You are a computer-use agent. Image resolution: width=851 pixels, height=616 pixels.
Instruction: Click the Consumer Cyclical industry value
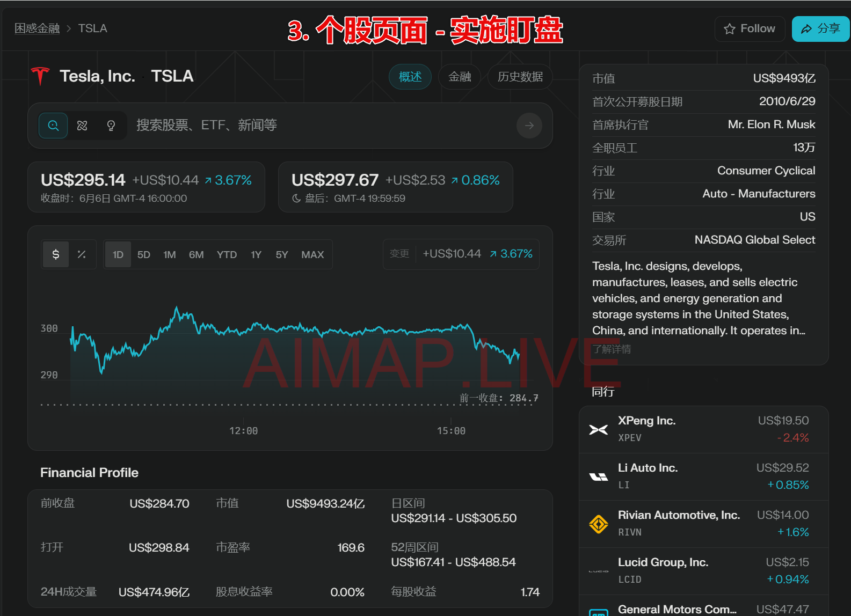(x=766, y=171)
